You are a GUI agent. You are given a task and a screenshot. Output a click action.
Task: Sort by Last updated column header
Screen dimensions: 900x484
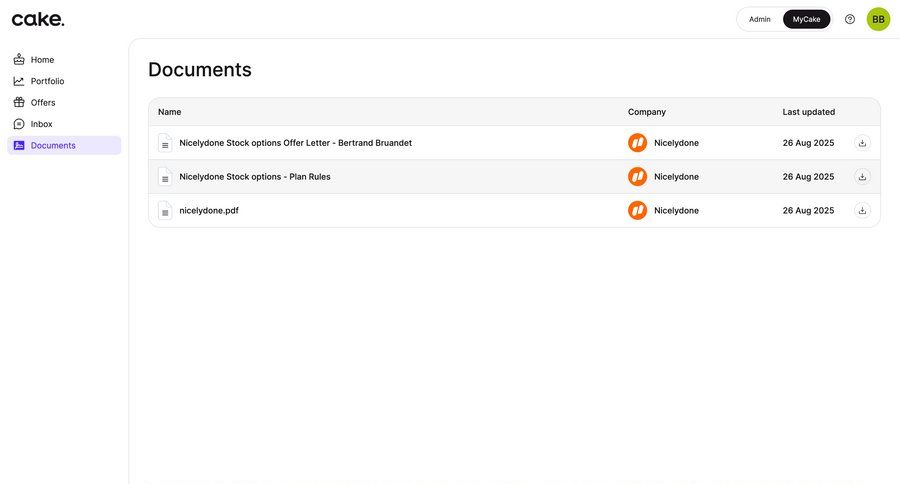pyautogui.click(x=808, y=112)
